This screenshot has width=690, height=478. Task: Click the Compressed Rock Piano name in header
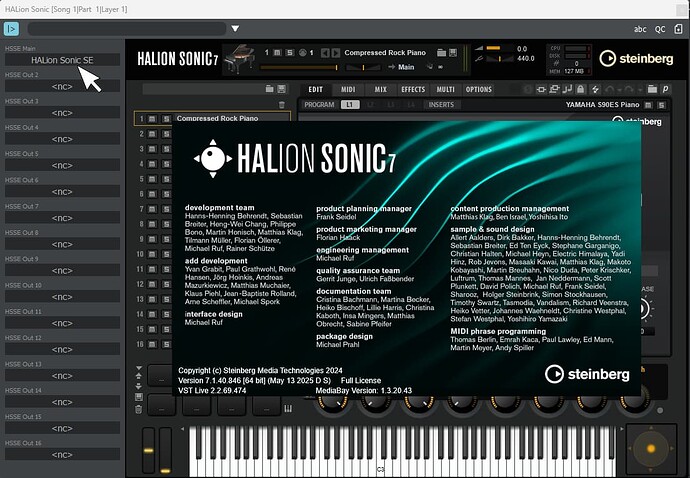385,52
